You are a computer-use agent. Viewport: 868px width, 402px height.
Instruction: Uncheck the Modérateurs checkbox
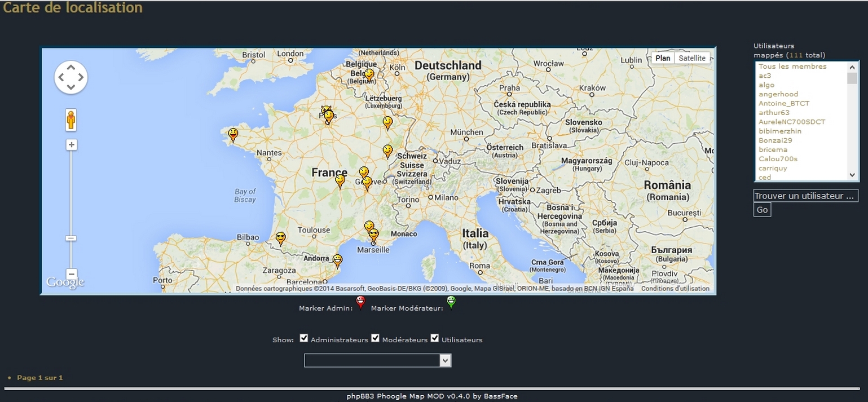click(x=375, y=338)
